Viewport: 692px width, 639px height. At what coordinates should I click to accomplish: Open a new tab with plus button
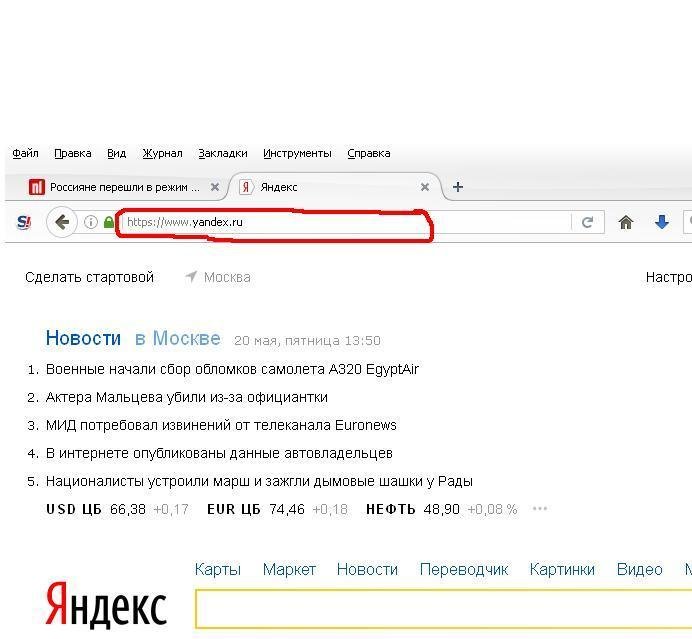pyautogui.click(x=458, y=187)
